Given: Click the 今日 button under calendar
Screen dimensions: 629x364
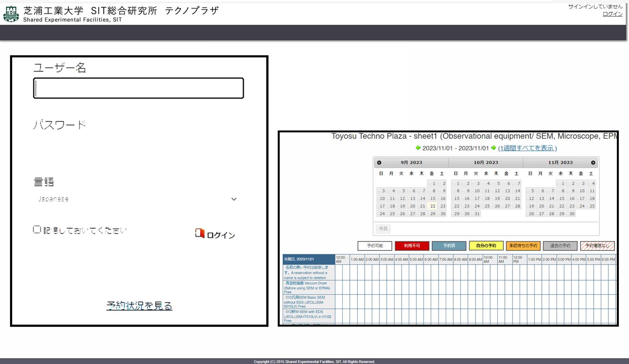Looking at the screenshot, I should click(383, 229).
